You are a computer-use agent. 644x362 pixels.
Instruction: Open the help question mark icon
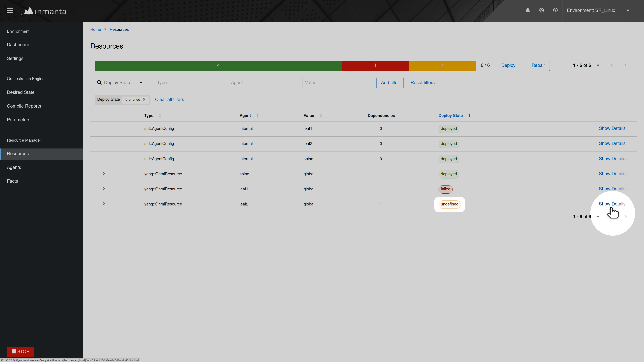tap(555, 11)
